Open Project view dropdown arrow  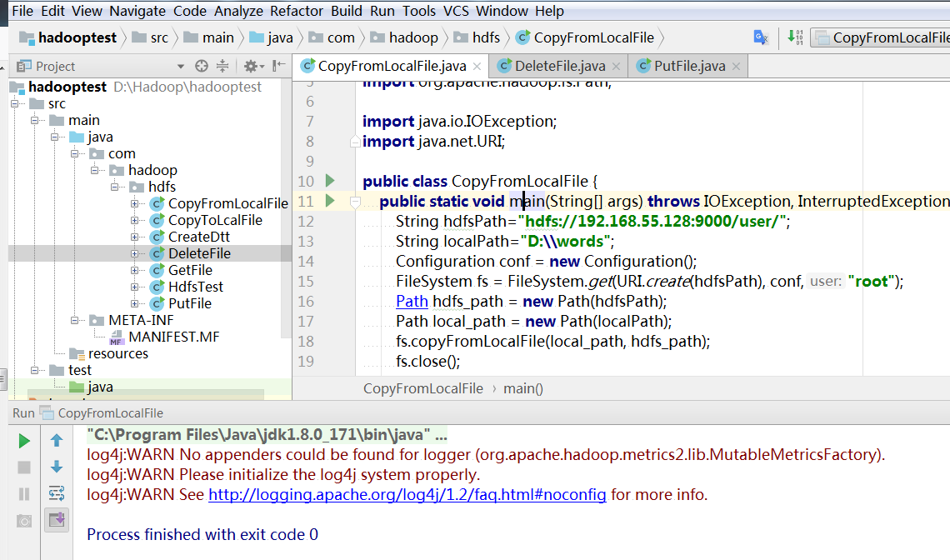[x=181, y=67]
